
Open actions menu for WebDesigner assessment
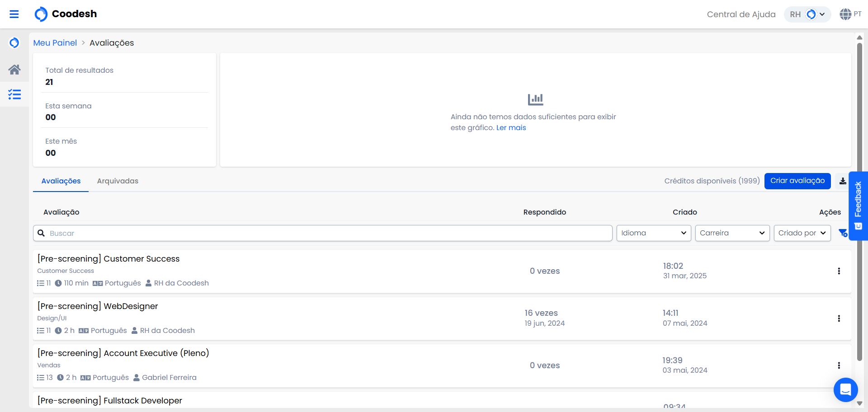point(839,318)
